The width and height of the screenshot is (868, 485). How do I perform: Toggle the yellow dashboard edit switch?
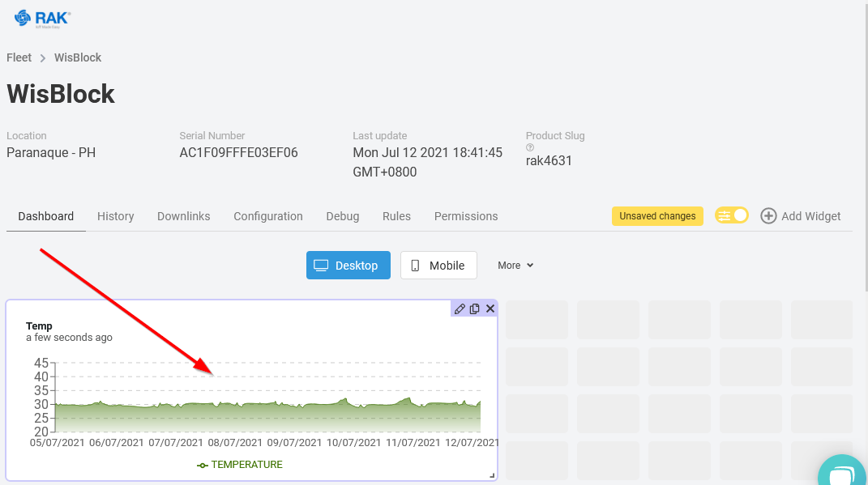pyautogui.click(x=731, y=215)
